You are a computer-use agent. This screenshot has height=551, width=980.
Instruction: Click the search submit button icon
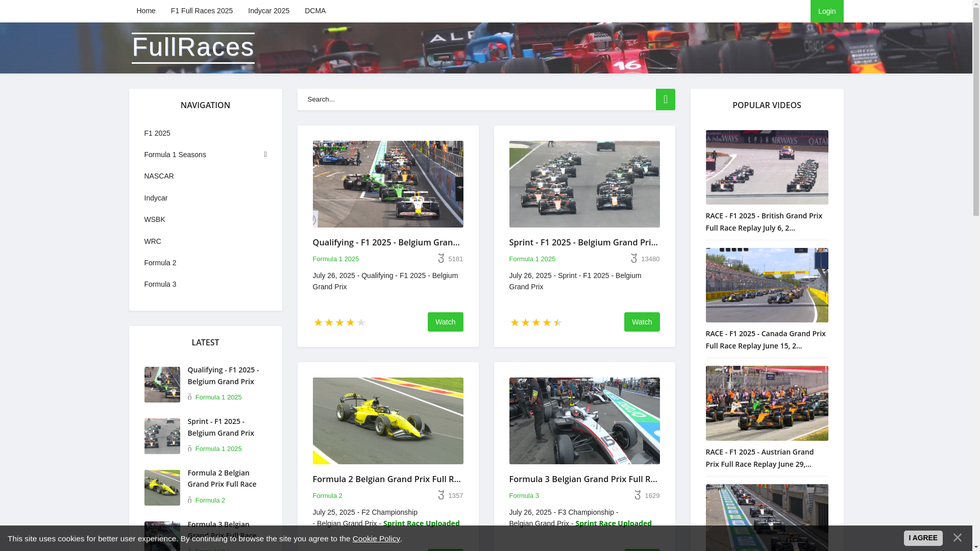[x=665, y=99]
